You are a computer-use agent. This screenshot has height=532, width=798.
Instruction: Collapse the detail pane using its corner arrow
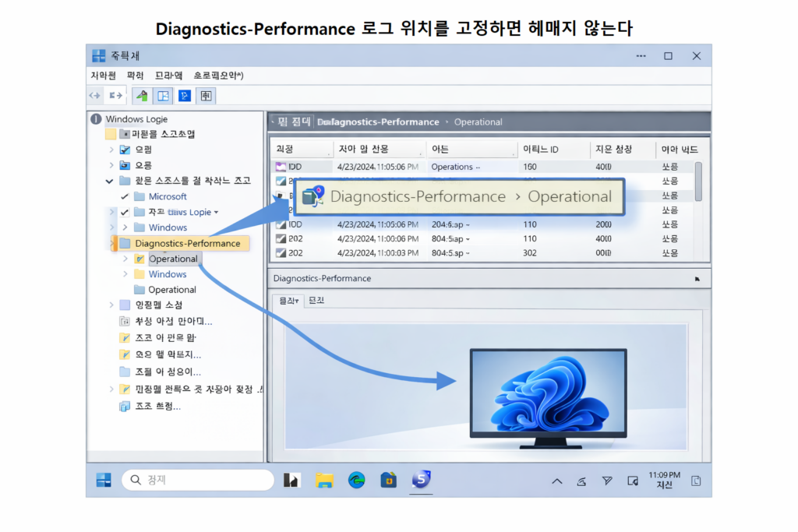click(697, 279)
